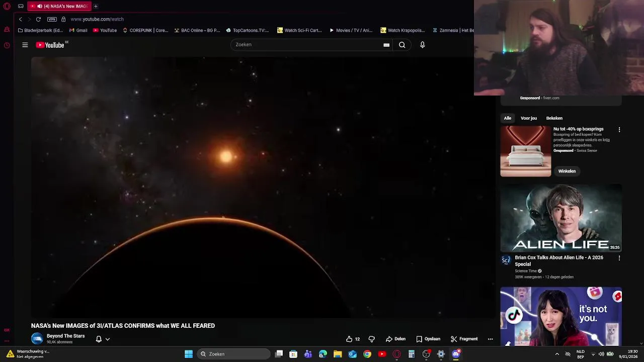Launch Microsoft Store from the taskbar

point(293,354)
